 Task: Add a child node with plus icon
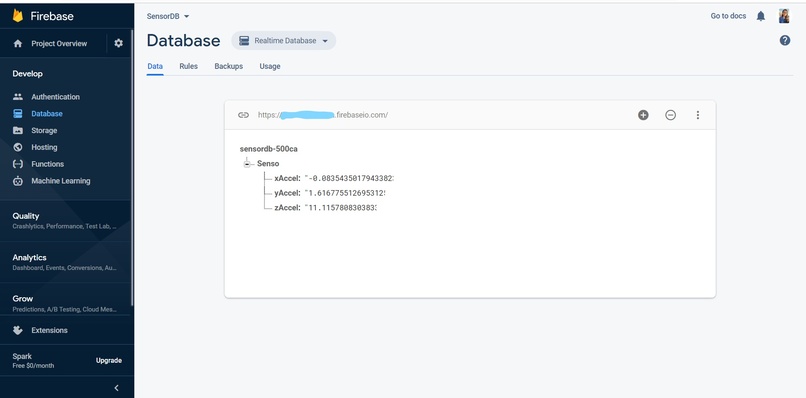coord(643,115)
